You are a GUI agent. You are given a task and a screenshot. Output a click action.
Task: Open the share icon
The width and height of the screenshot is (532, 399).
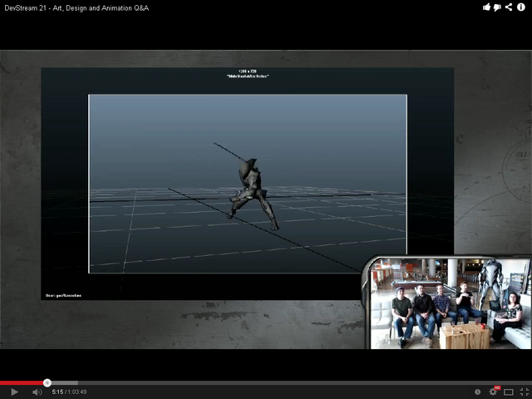click(509, 7)
